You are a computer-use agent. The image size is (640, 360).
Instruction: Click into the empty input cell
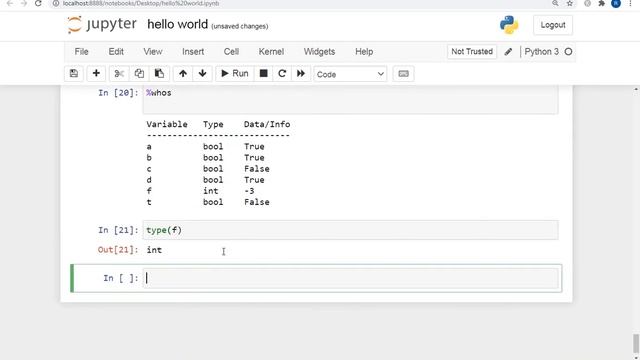pos(351,278)
